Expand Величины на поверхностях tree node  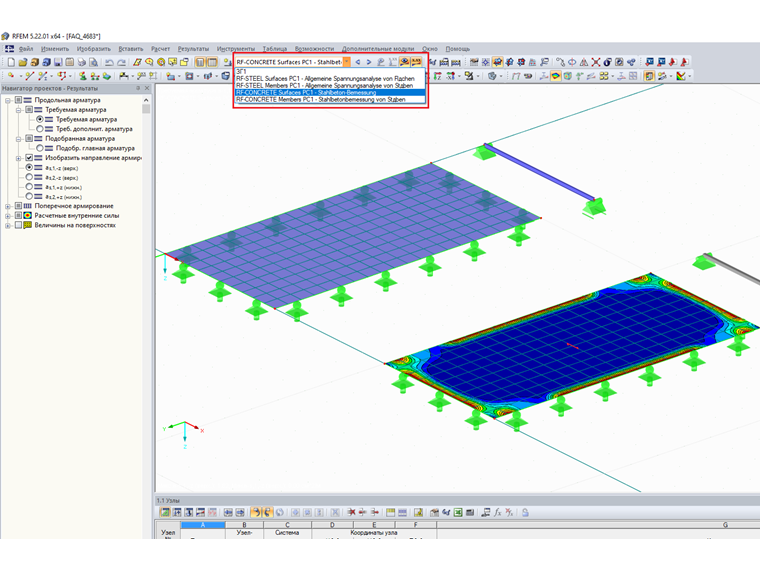[8, 225]
